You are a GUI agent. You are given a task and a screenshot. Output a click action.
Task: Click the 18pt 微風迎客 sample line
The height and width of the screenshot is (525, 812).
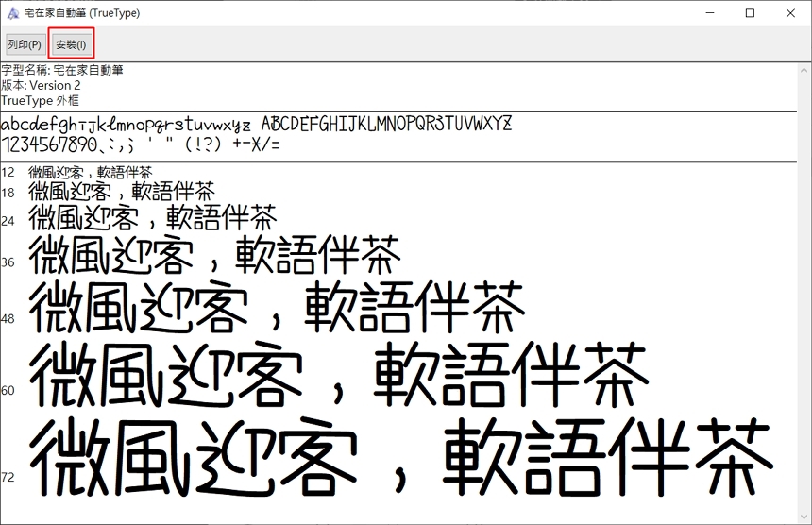(x=121, y=192)
